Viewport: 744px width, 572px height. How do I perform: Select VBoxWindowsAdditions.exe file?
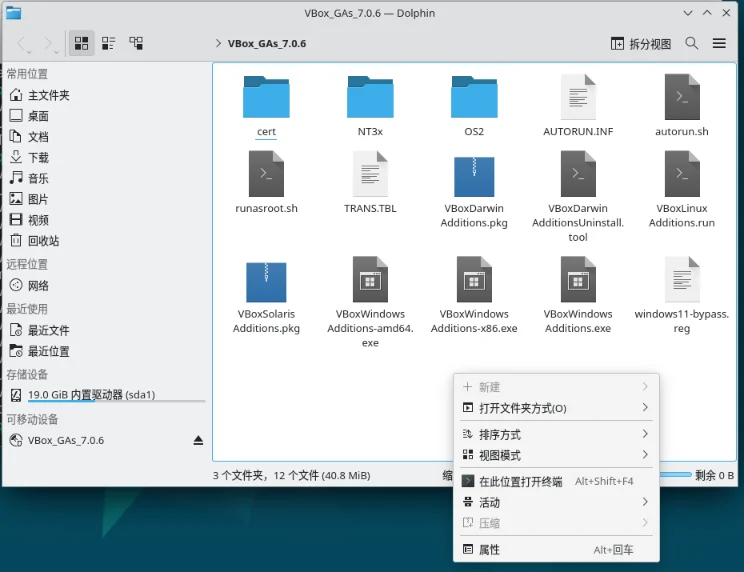point(578,295)
